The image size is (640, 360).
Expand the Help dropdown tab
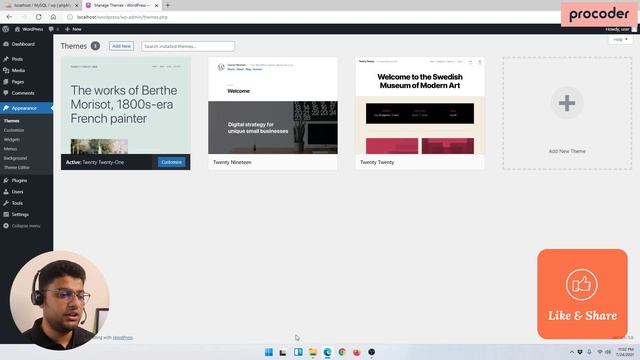pyautogui.click(x=620, y=40)
